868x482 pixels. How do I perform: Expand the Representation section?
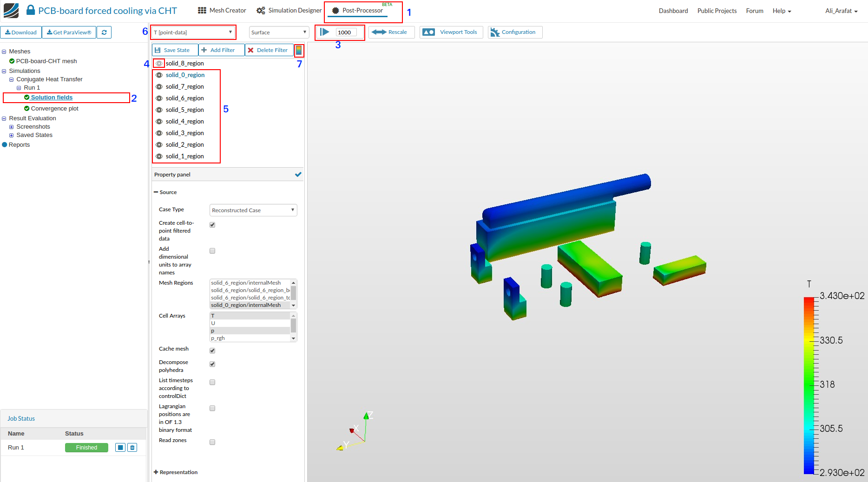click(176, 472)
